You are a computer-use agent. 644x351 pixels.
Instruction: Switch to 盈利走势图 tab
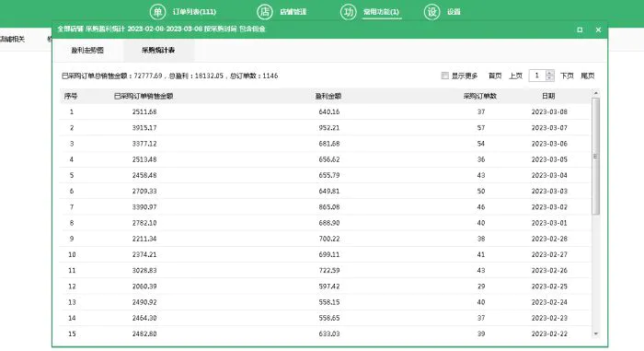(x=87, y=50)
